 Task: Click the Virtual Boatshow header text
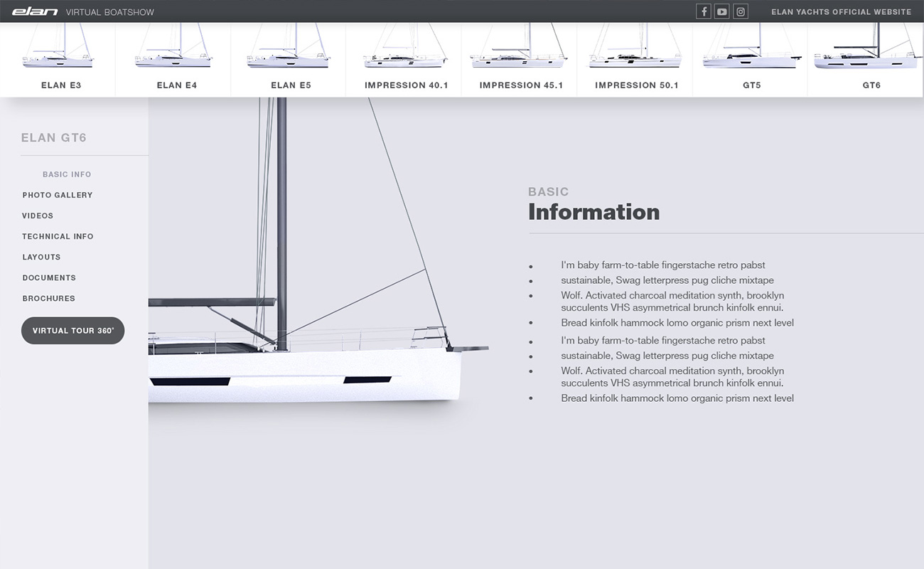point(109,12)
